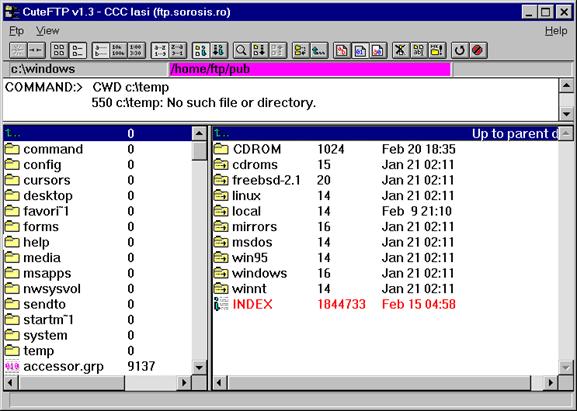577x411 pixels.
Task: Sort files by date icon (1:00 3:30)
Action: 137,50
